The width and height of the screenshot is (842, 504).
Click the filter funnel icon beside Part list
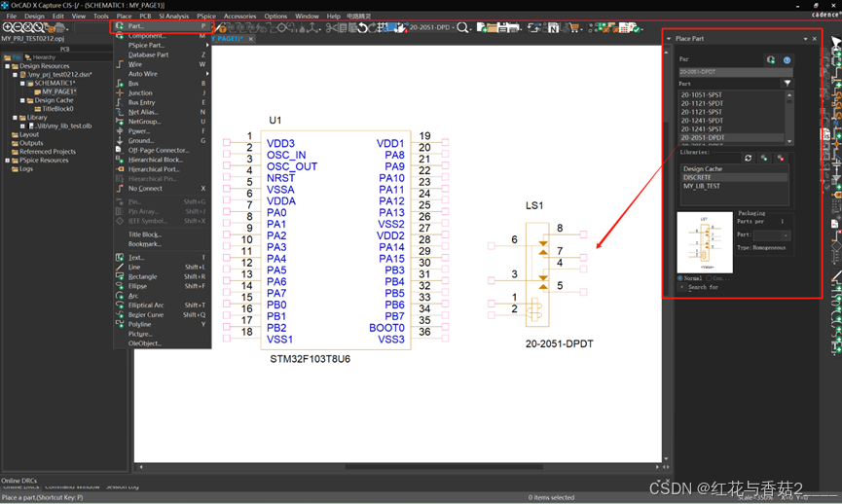[787, 84]
